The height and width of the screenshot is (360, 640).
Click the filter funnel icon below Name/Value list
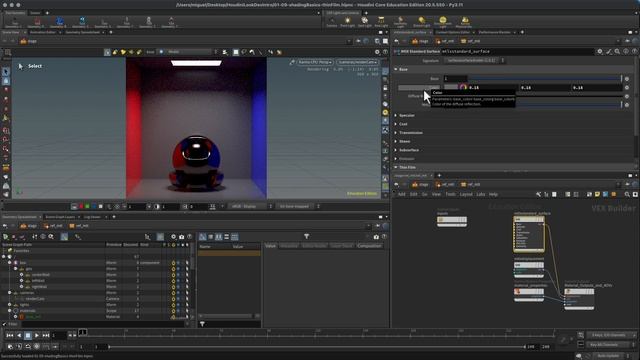202,324
